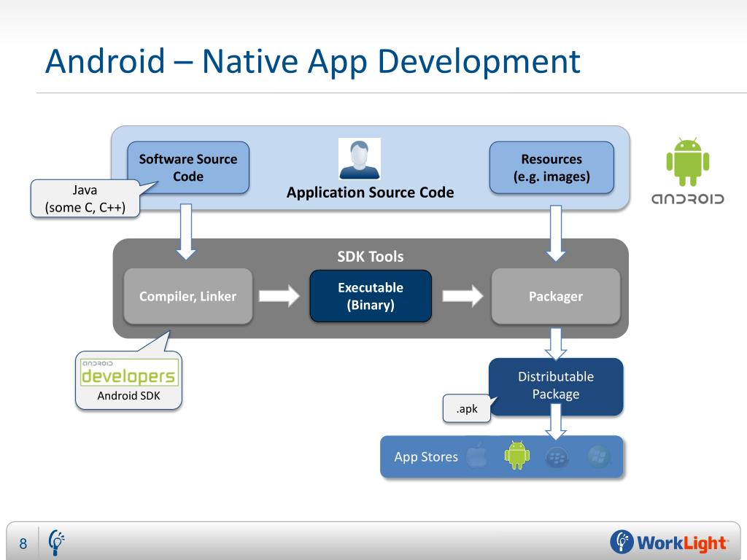Select the Windows icon in App Stores
Image resolution: width=747 pixels, height=560 pixels.
(x=598, y=457)
